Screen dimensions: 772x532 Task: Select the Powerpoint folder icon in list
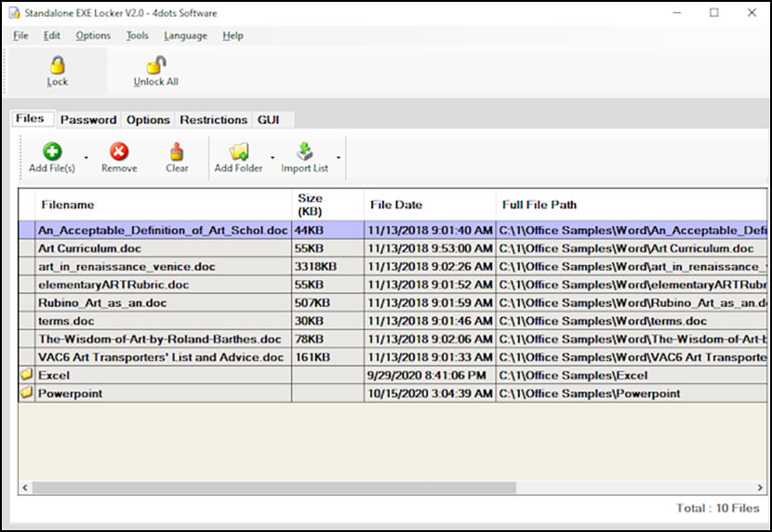27,392
